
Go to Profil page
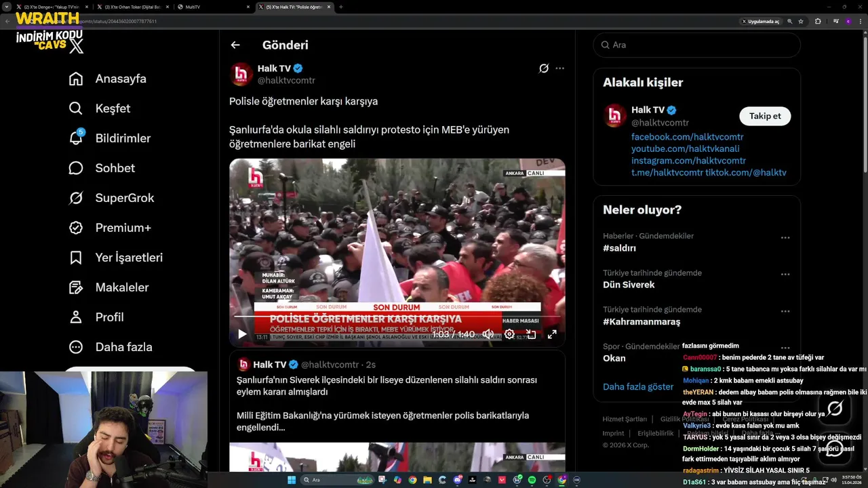coord(96,317)
